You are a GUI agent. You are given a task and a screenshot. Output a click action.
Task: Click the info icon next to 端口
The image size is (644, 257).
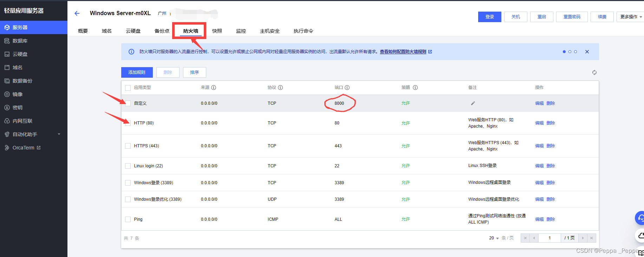coord(347,88)
